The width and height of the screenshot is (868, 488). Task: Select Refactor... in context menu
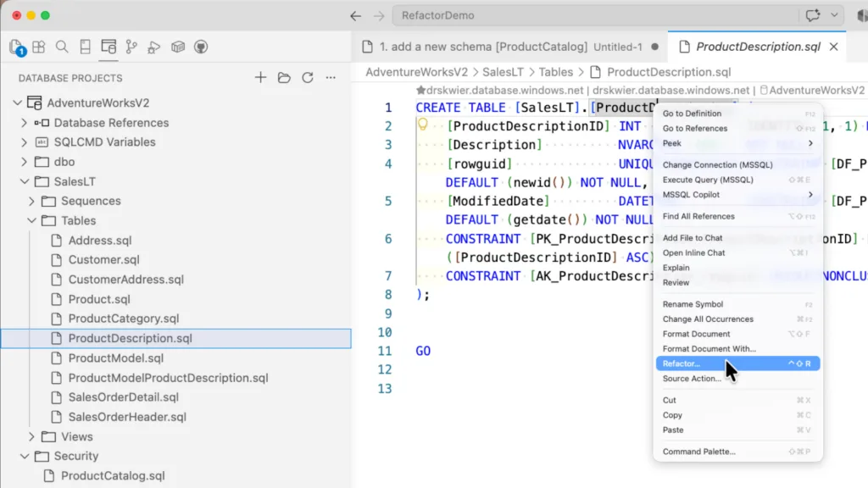[738, 363]
